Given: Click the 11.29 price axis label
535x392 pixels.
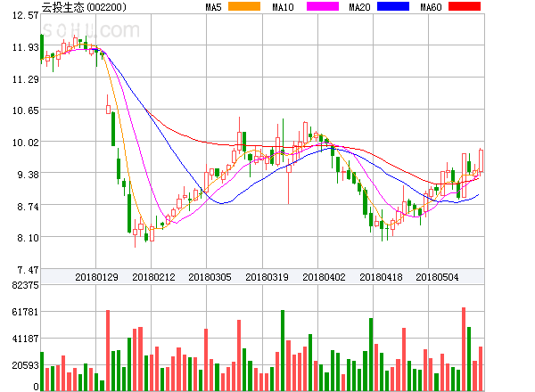Looking at the screenshot, I should click(x=26, y=79).
